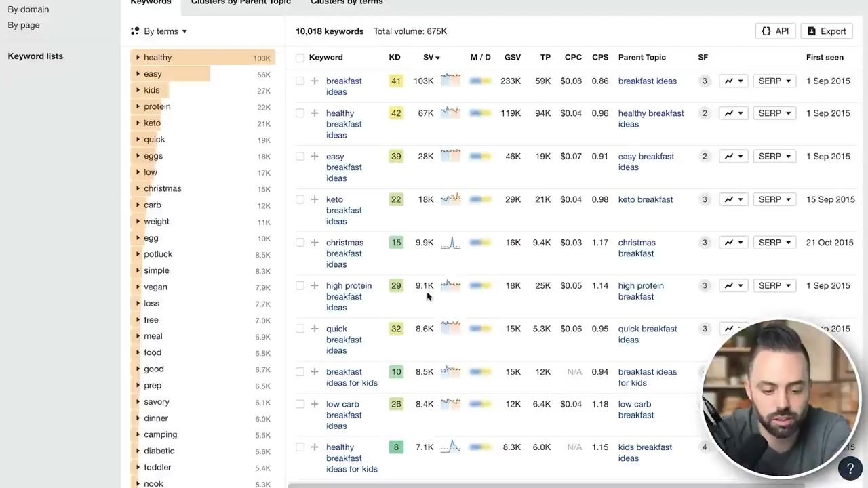This screenshot has width=868, height=488.
Task: Open SERP dropdown for 'easy breakfast ideas'
Action: click(x=774, y=156)
